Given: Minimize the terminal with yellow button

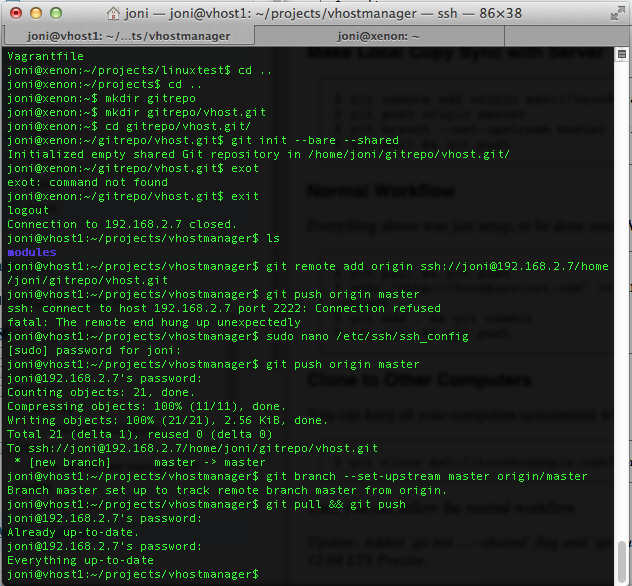Looking at the screenshot, I should 36,13.
